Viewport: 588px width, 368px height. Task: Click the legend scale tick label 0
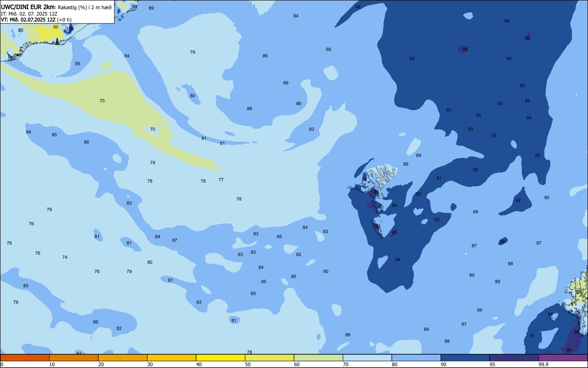coord(2,364)
